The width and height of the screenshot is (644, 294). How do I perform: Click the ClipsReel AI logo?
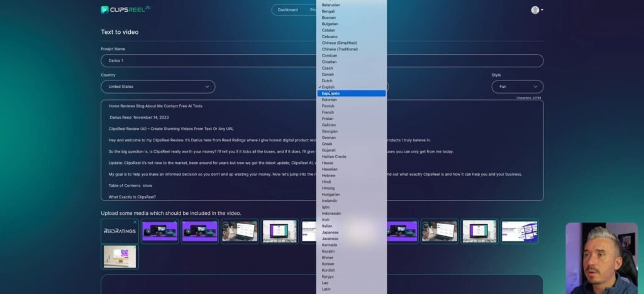(x=125, y=9)
